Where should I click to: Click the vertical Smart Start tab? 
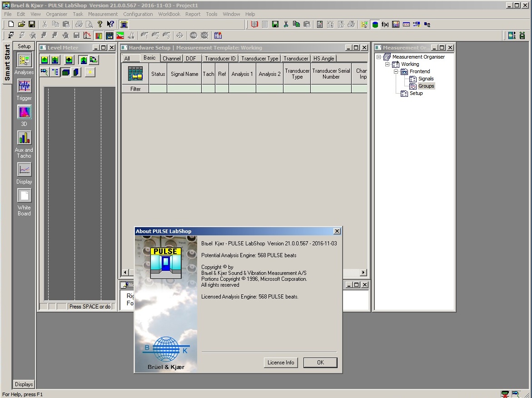[x=7, y=62]
